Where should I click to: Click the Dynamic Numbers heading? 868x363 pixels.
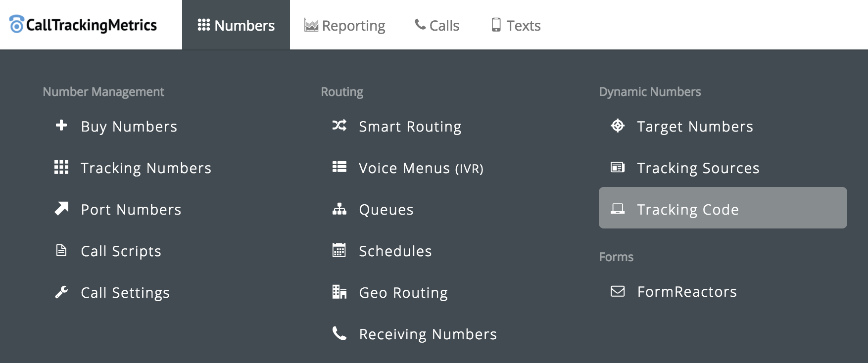pos(650,92)
